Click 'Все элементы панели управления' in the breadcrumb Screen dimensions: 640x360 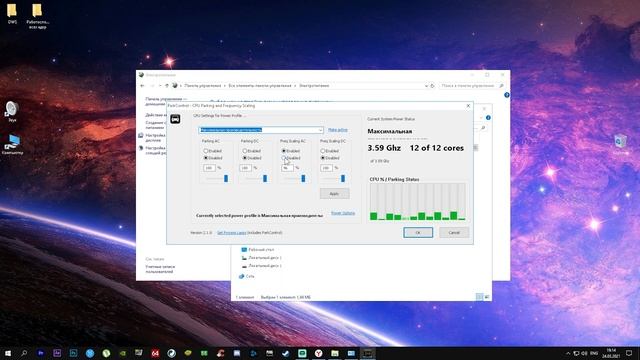(260, 86)
